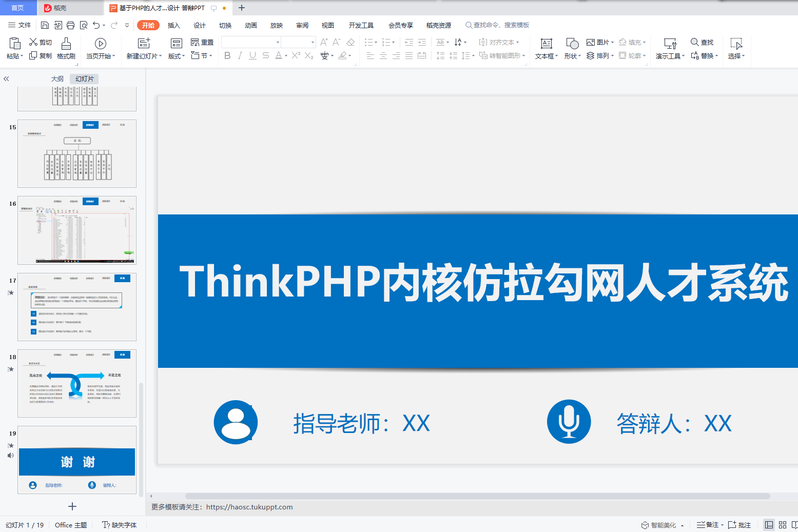This screenshot has width=798, height=532.
Task: Select slide 18 thumbnail
Action: coord(77,383)
